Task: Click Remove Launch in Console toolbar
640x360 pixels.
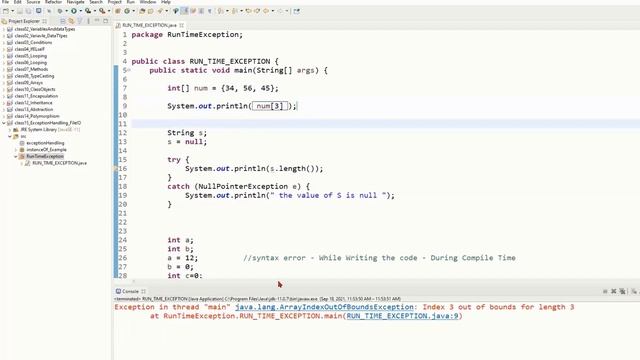Action: coord(613,291)
